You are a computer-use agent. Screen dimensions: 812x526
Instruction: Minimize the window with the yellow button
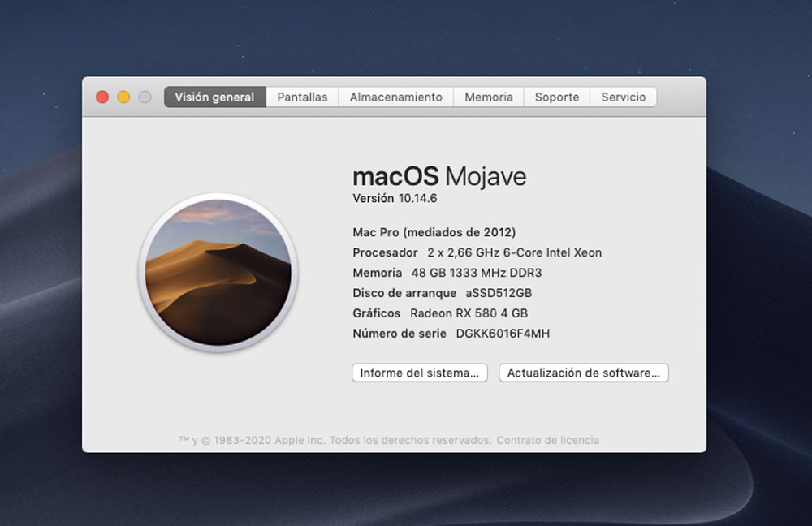pos(123,97)
